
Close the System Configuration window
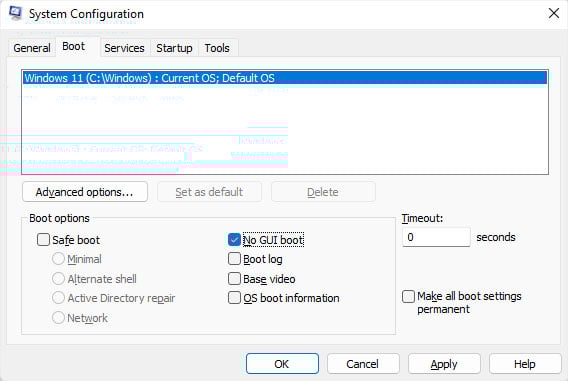point(554,13)
